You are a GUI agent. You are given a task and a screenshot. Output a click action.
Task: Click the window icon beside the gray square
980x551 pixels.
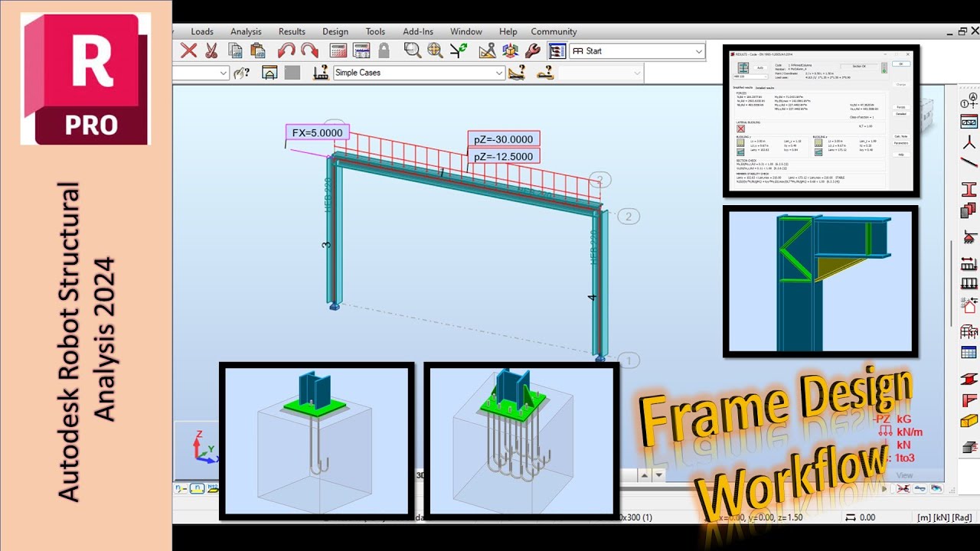[x=269, y=73]
